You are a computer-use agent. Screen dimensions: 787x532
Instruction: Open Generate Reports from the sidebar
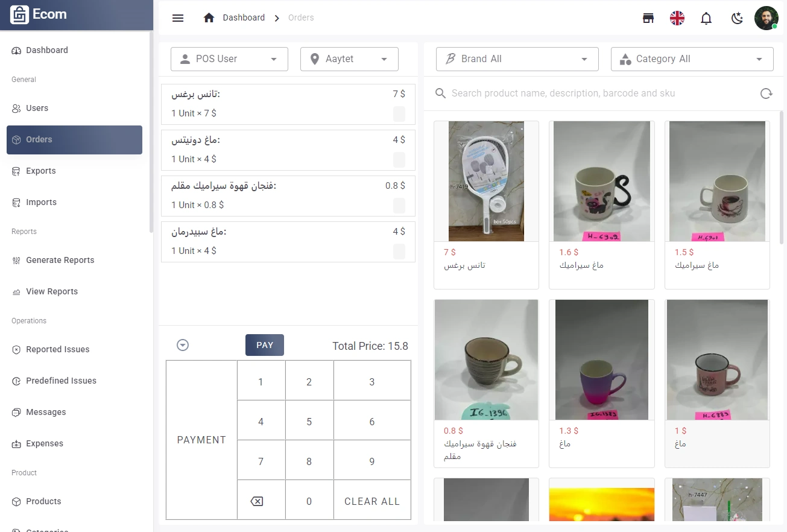point(60,260)
